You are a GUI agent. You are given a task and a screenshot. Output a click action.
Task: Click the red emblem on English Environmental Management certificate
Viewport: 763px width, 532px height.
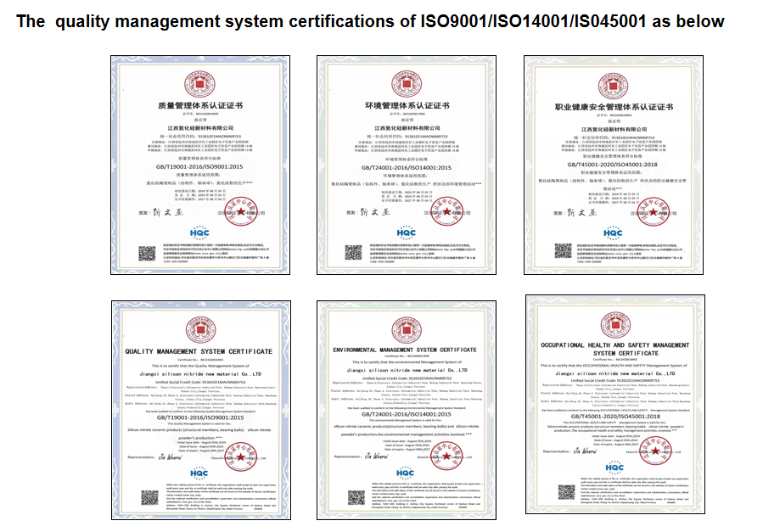407,331
